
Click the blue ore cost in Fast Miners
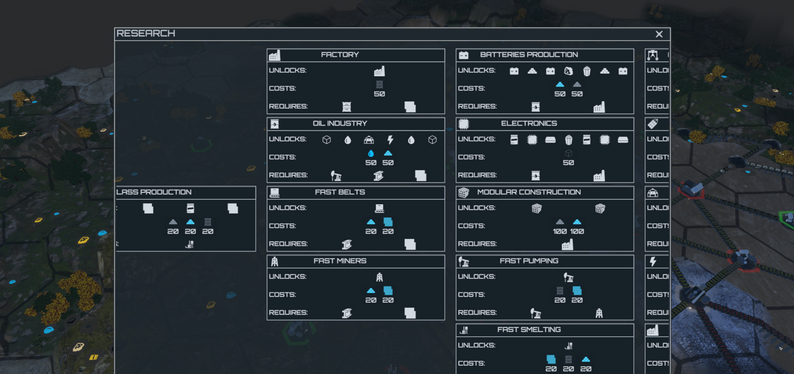click(x=371, y=291)
